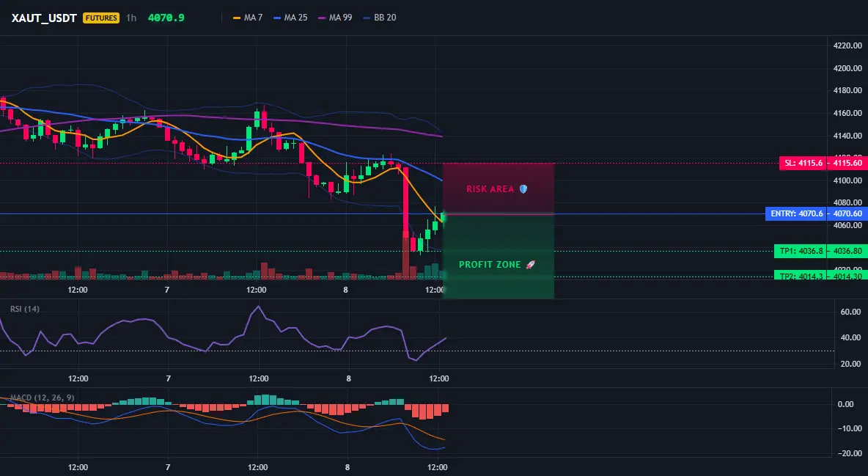Click the 4140.00 price axis value
The height and width of the screenshot is (476, 868).
tap(847, 136)
